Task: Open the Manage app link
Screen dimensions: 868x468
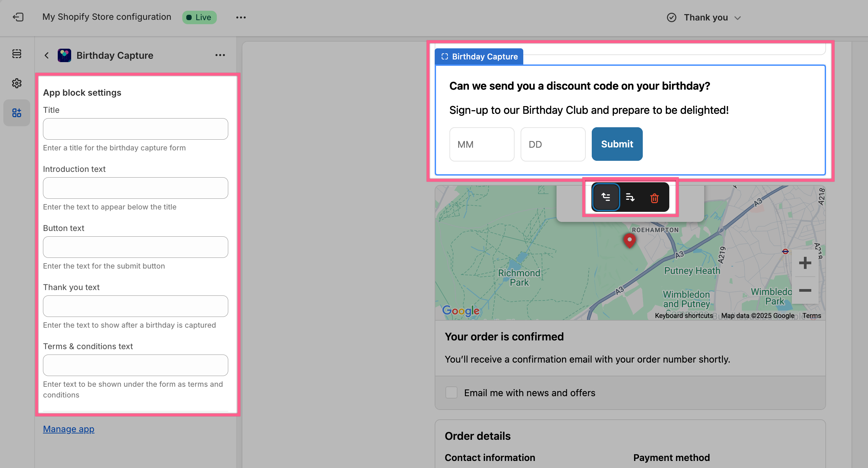Action: (69, 429)
